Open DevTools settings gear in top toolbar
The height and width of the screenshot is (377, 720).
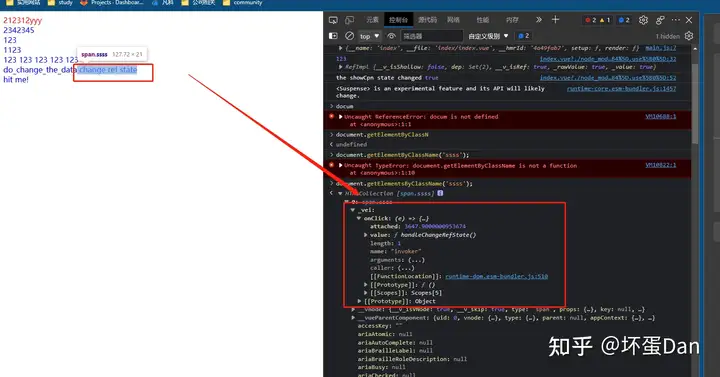[x=643, y=20]
